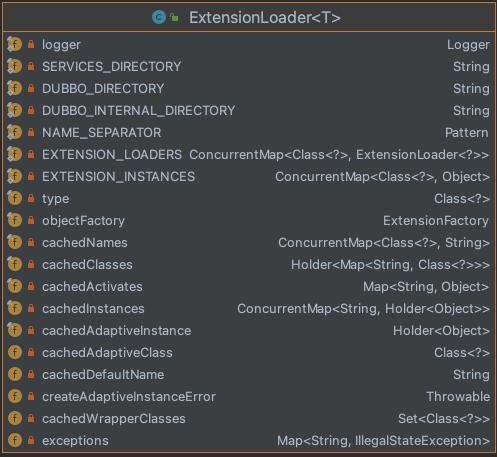Click the Map<String, IllegalStateException> type
The height and width of the screenshot is (457, 497).
pyautogui.click(x=383, y=441)
